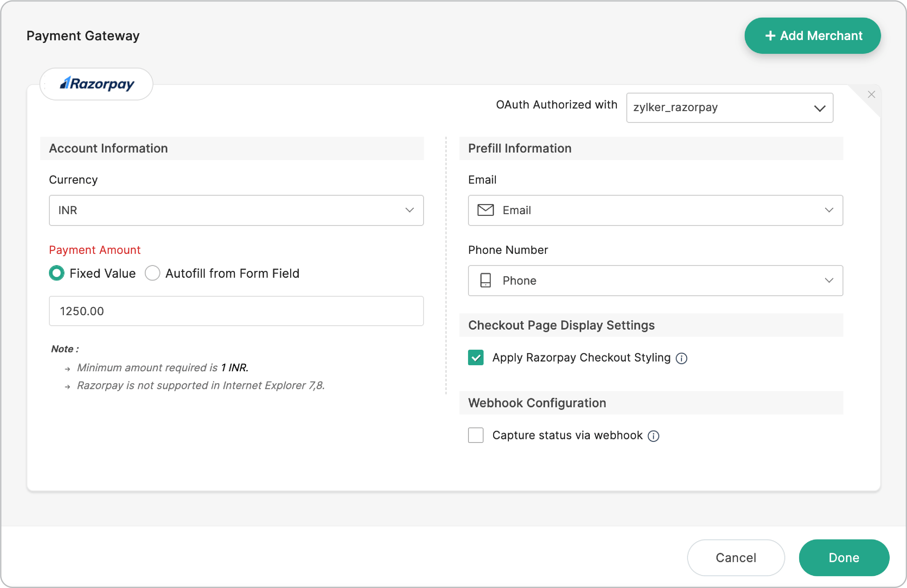This screenshot has width=907, height=588.
Task: Open the Email prefill dropdown
Action: click(x=830, y=210)
